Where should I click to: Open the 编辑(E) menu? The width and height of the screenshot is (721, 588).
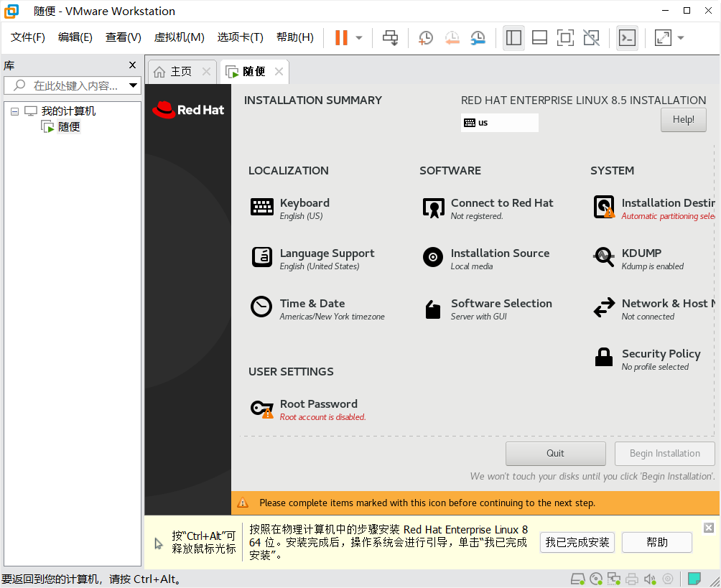pos(75,37)
